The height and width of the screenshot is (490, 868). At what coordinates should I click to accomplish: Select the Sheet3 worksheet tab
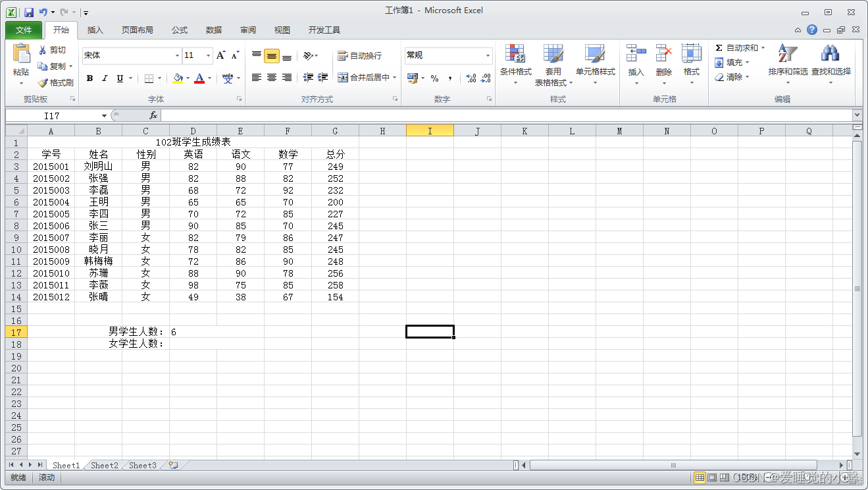click(142, 465)
